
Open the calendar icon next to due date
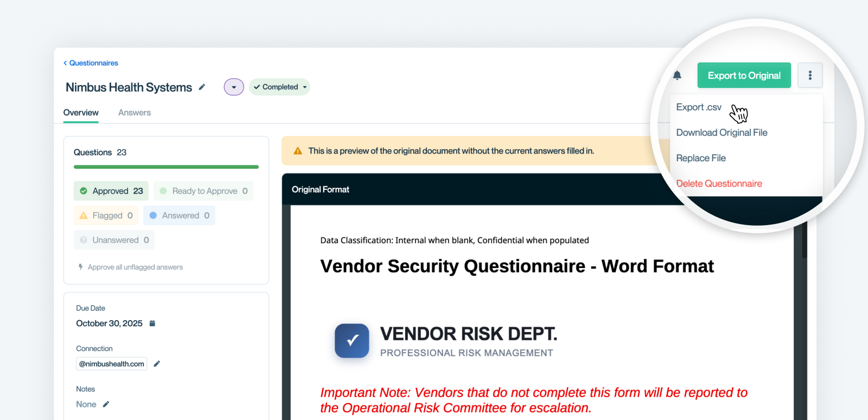(x=152, y=323)
